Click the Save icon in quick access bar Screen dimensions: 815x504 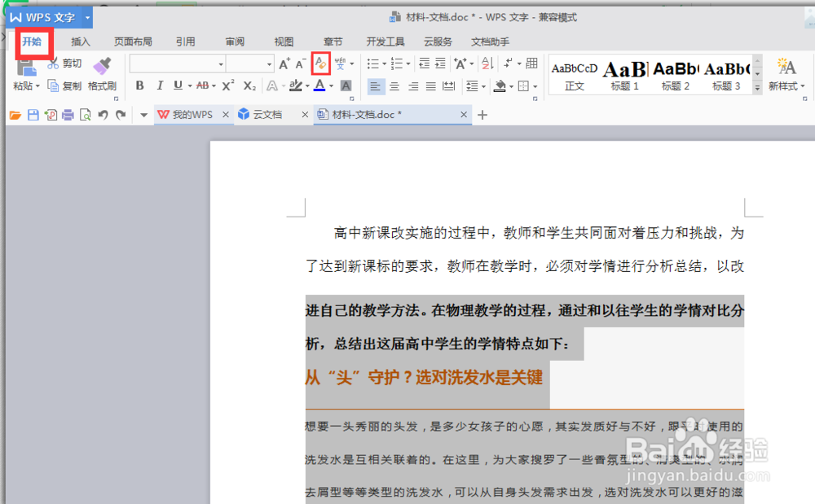coord(33,115)
